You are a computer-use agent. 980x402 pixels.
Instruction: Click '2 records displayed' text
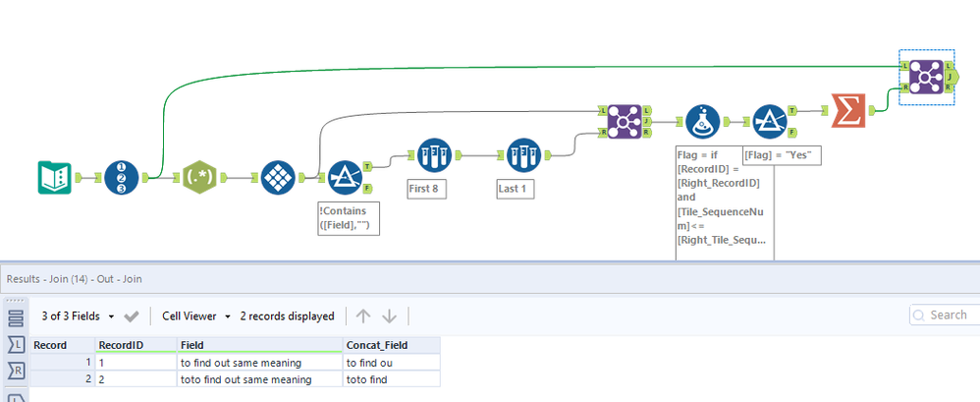click(x=287, y=316)
